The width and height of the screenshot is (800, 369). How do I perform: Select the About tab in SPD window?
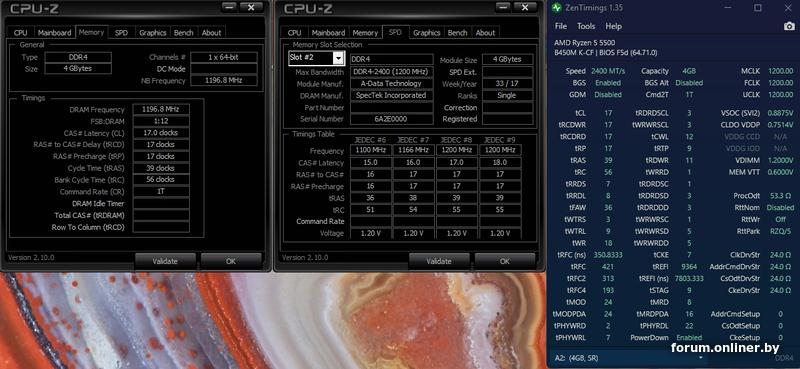pos(485,33)
